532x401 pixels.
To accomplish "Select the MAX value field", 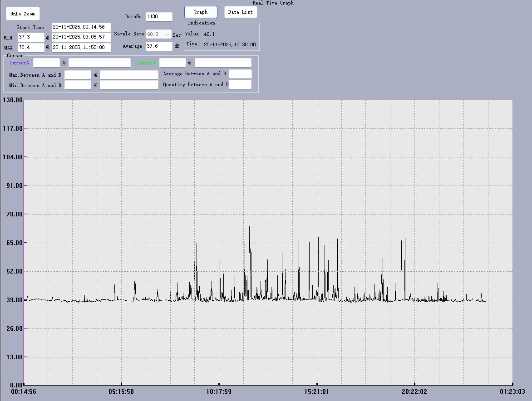I will click(x=31, y=48).
